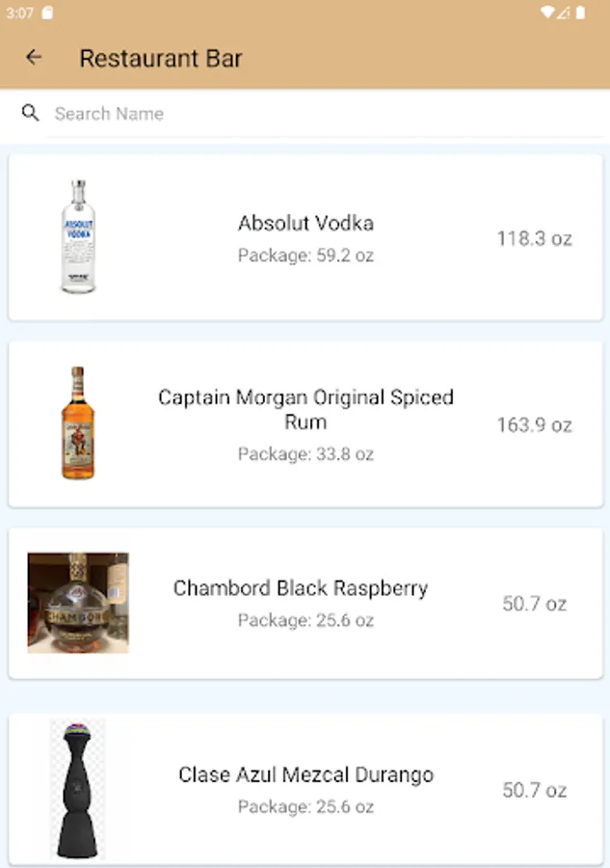
Task: Tap the 163.9 oz value beside Captain Morgan
Action: tap(535, 424)
